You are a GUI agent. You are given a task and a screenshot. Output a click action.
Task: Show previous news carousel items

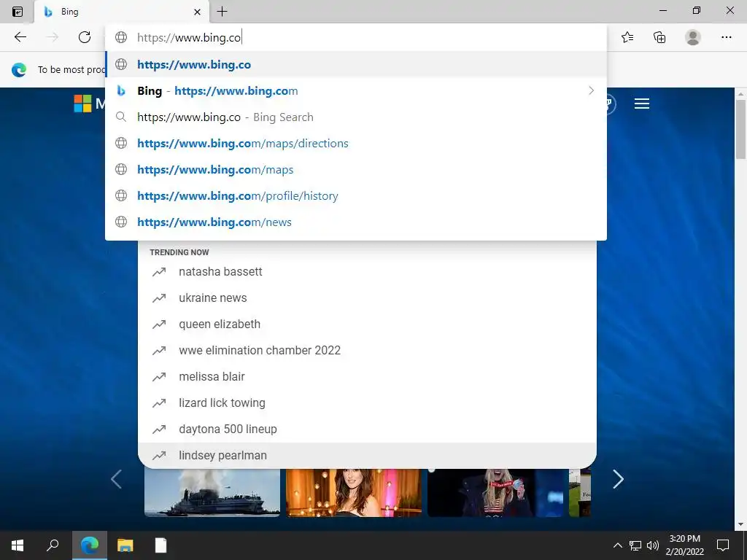116,479
